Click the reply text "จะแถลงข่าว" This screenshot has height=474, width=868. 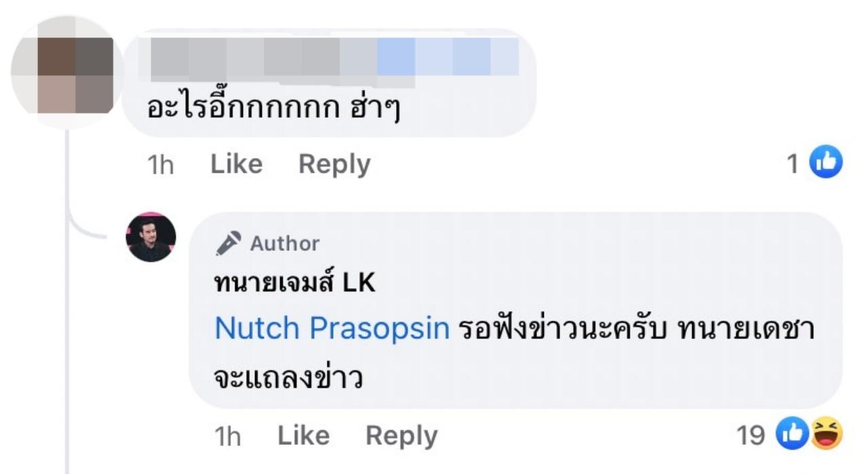(x=289, y=378)
